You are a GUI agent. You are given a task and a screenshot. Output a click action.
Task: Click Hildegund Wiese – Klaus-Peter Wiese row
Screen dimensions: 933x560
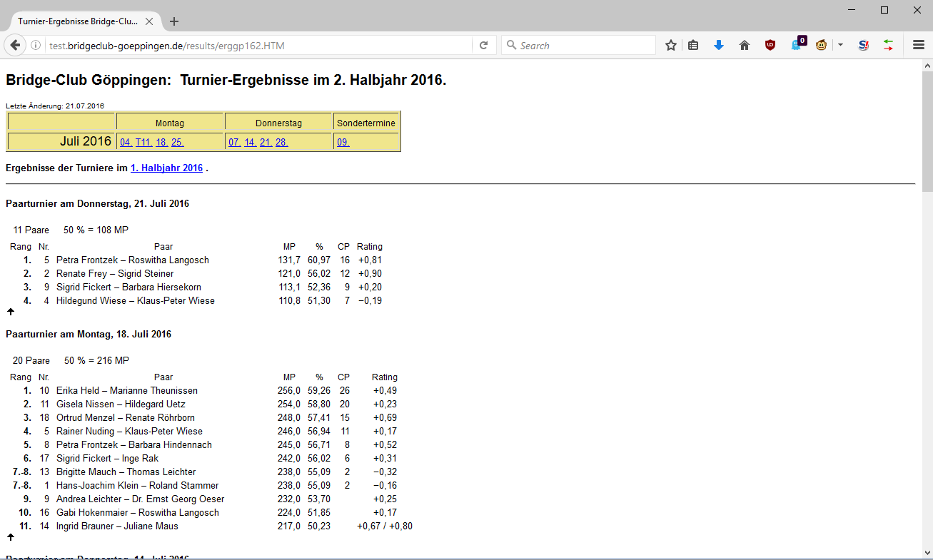(x=197, y=300)
